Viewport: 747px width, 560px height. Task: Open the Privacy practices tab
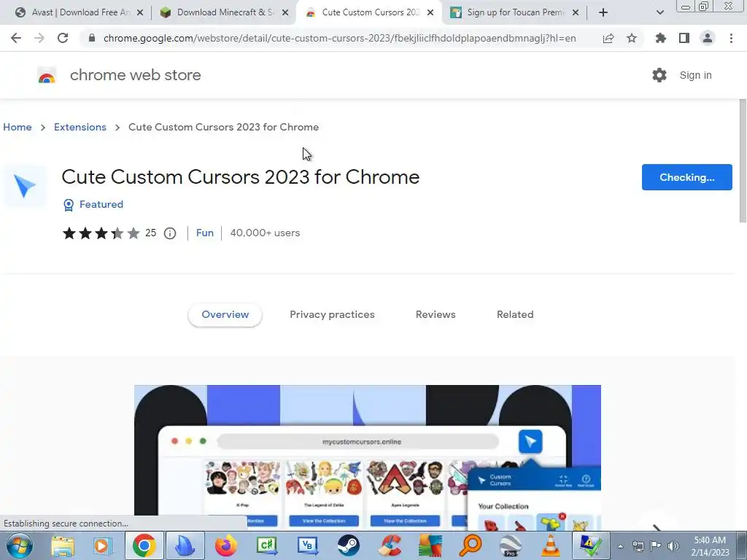[x=332, y=315]
